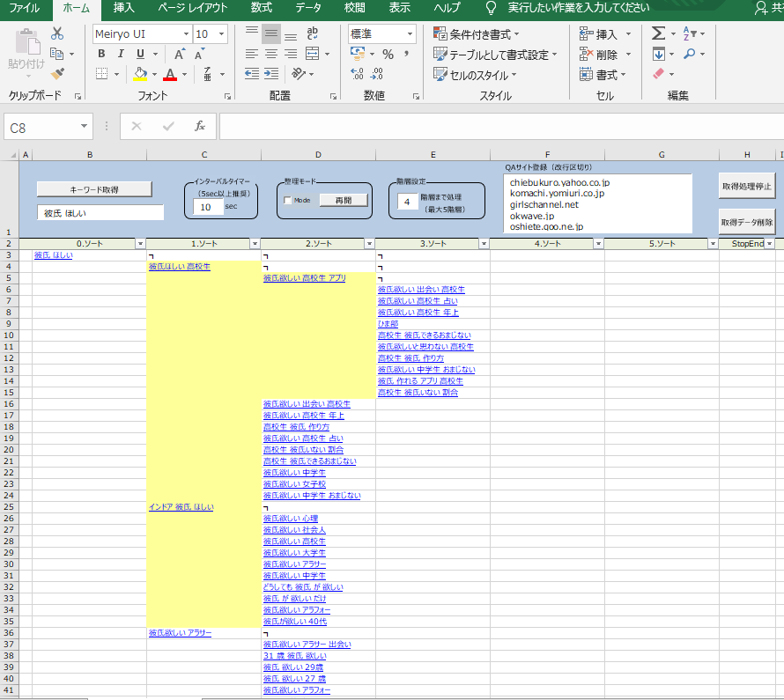
Task: Open the インドア 彼氏 ほしい link
Action: [x=181, y=507]
